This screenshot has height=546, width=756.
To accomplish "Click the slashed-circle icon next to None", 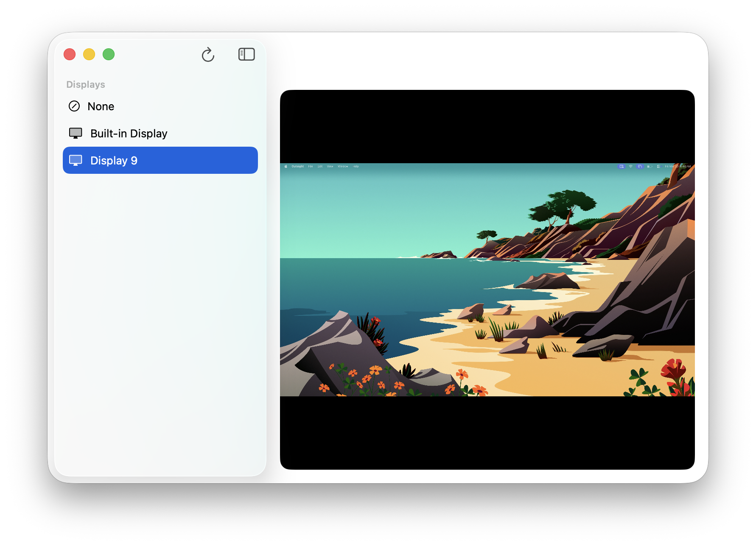I will [75, 106].
